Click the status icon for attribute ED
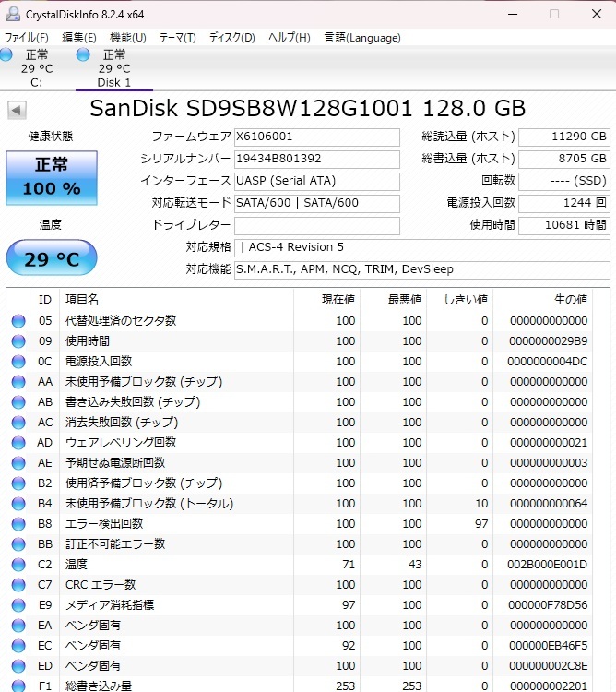The width and height of the screenshot is (616, 692). (x=18, y=666)
